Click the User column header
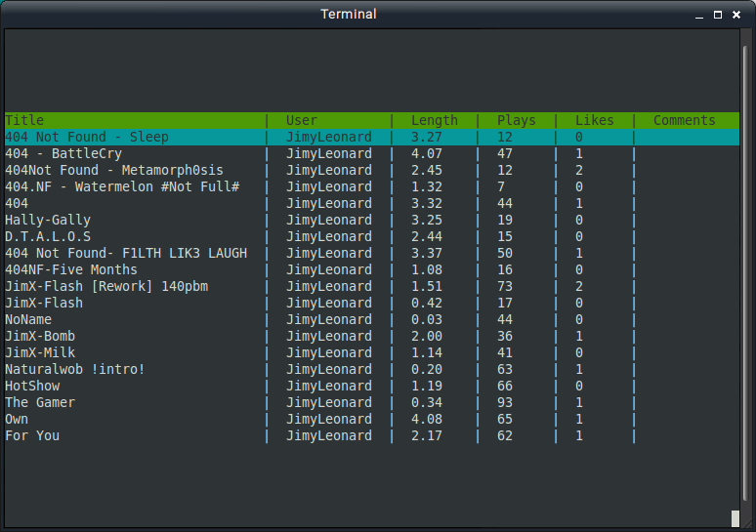This screenshot has width=756, height=532. [x=302, y=120]
